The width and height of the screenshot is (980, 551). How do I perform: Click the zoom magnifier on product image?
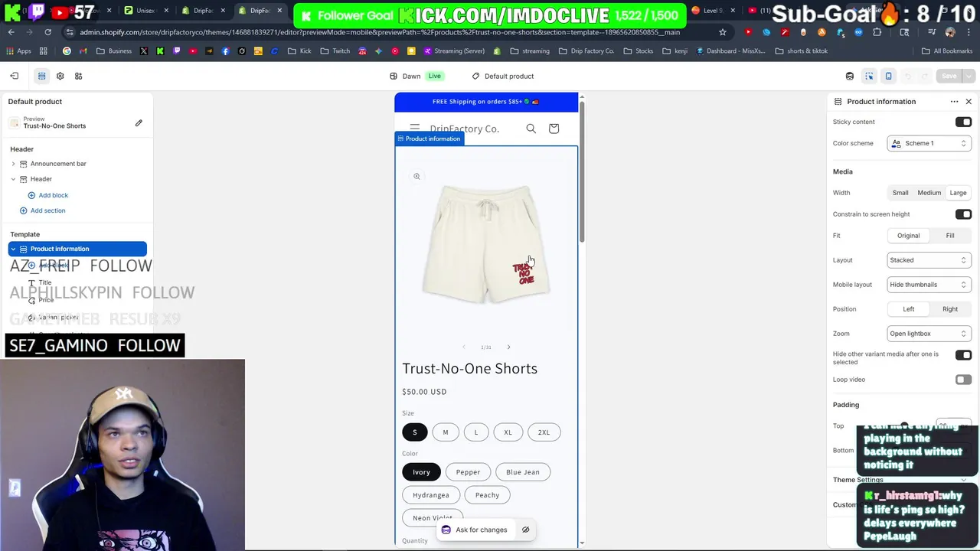(x=416, y=176)
